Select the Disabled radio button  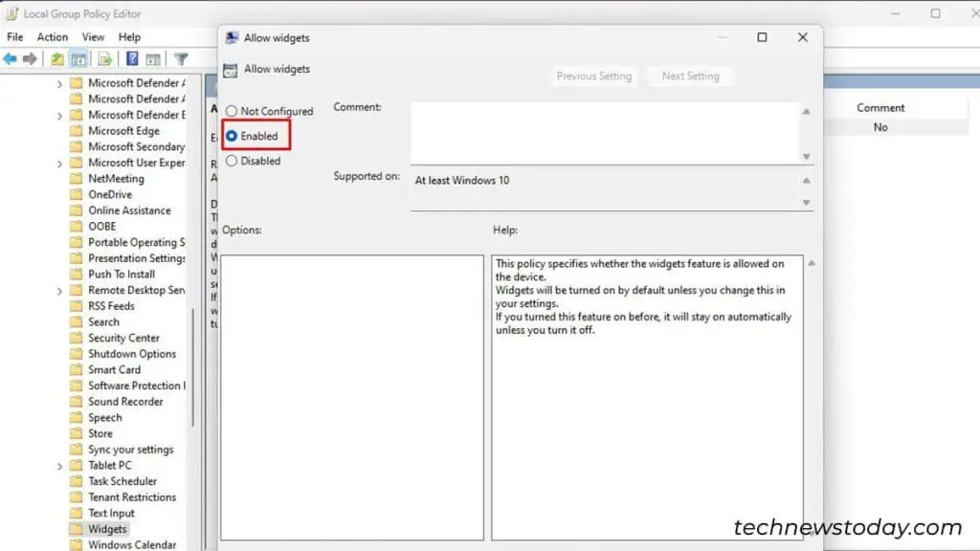[x=232, y=161]
